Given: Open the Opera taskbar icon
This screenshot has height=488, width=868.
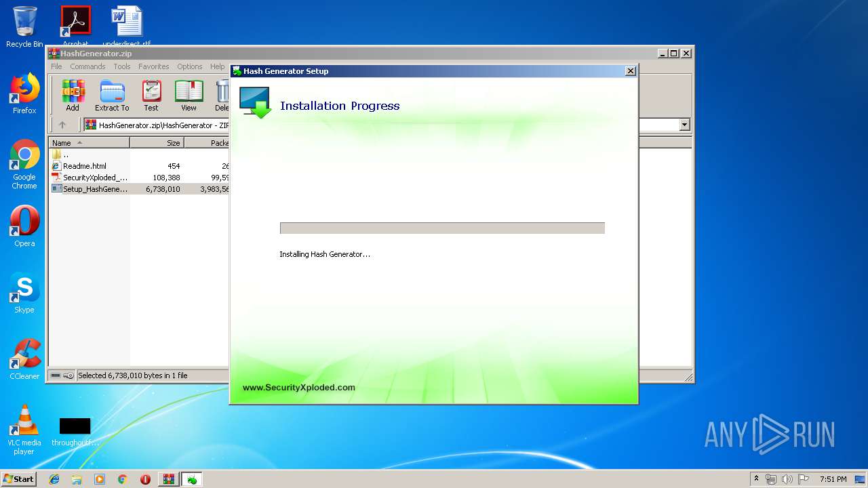Looking at the screenshot, I should [145, 479].
